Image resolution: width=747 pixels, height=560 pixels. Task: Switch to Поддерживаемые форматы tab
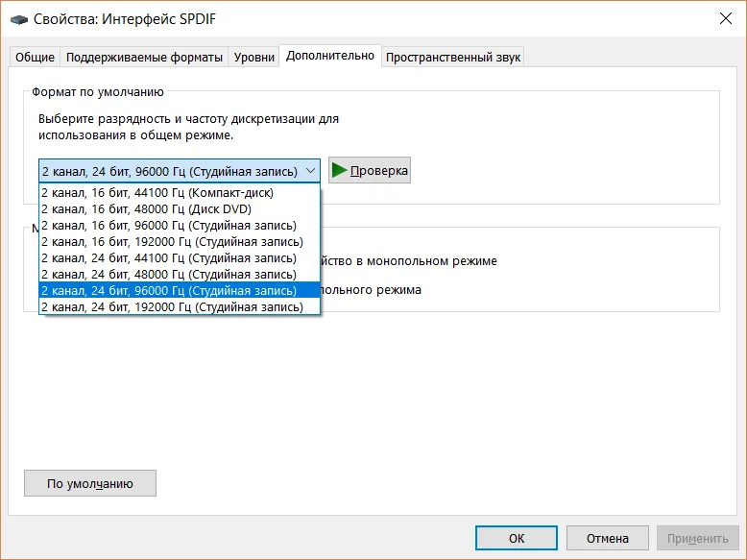tap(144, 58)
